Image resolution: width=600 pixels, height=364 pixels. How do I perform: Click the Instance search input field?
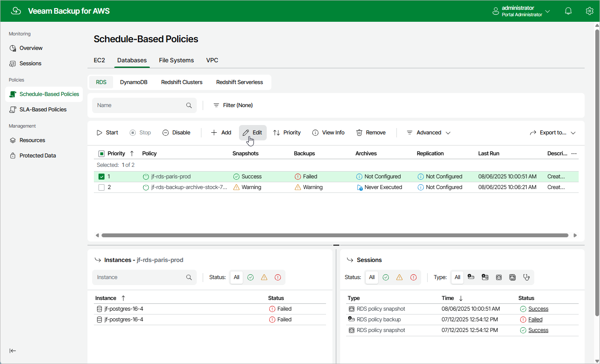coord(144,277)
